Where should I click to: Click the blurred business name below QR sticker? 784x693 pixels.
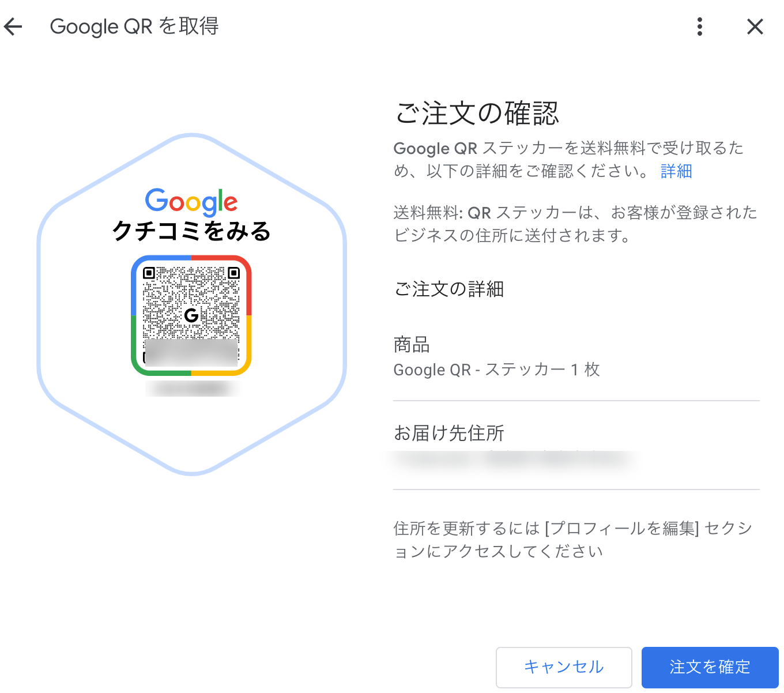coord(191,389)
